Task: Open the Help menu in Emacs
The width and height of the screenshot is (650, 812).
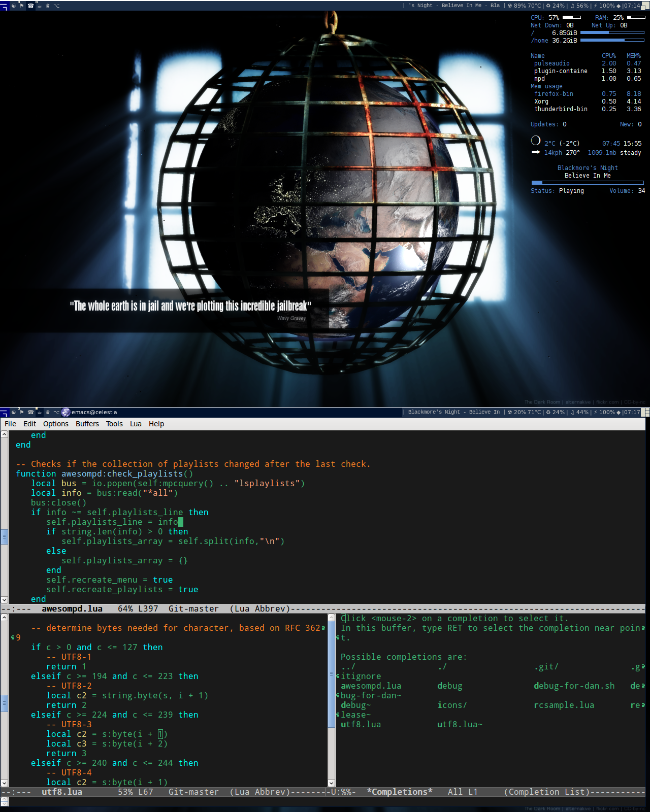Action: coord(156,424)
